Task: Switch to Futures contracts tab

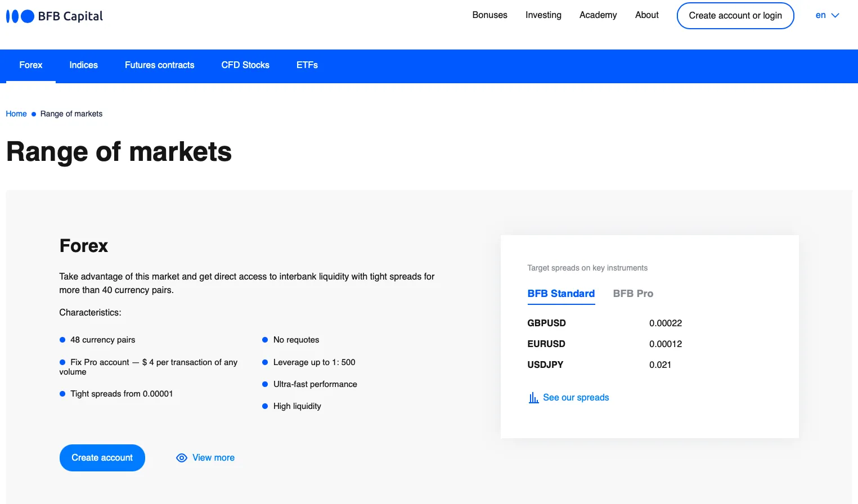Action: [x=159, y=65]
